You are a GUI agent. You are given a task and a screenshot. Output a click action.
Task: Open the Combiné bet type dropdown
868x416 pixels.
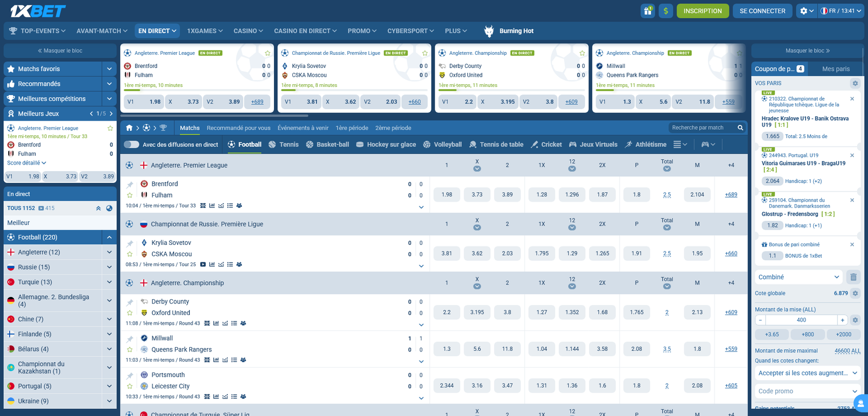point(799,277)
